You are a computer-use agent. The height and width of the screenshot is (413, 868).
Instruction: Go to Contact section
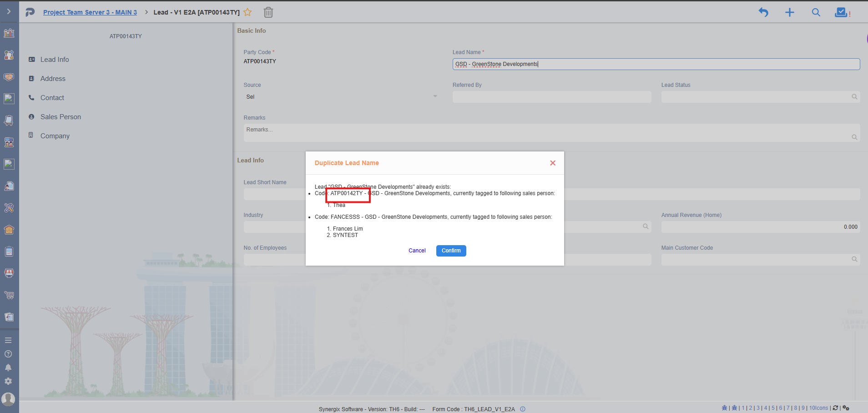[52, 98]
